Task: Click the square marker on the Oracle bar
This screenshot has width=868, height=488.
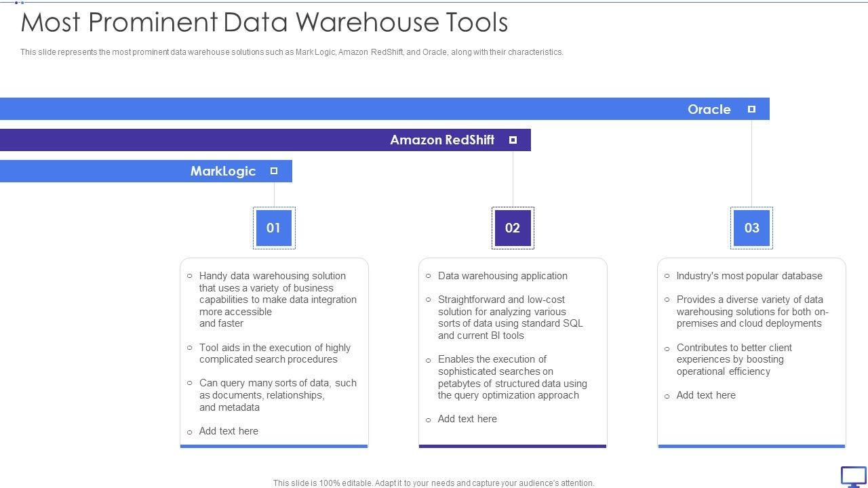Action: click(751, 109)
